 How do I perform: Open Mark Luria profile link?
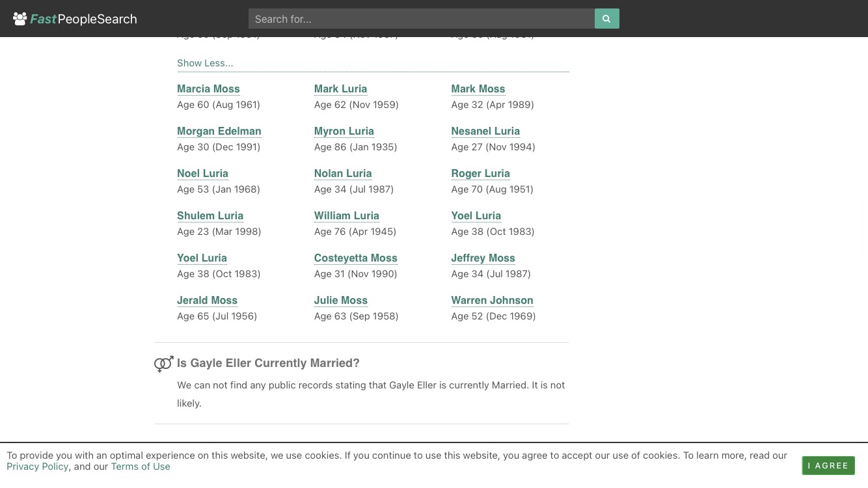tap(340, 89)
